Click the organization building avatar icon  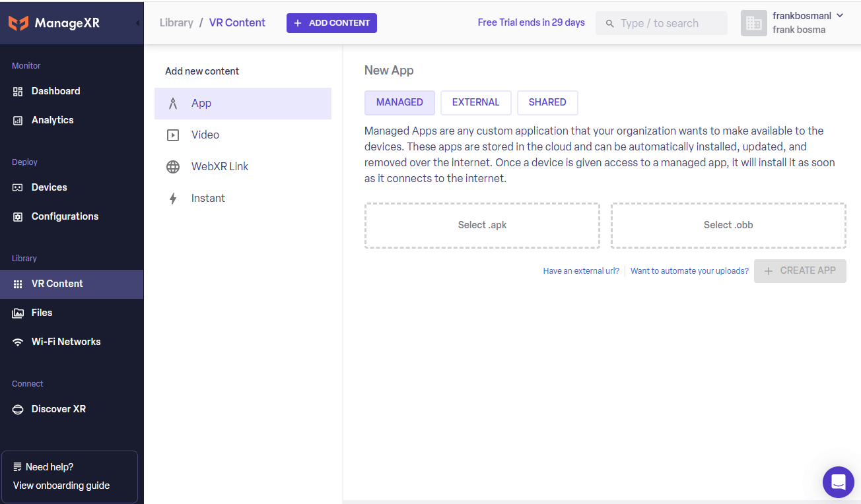pos(753,23)
